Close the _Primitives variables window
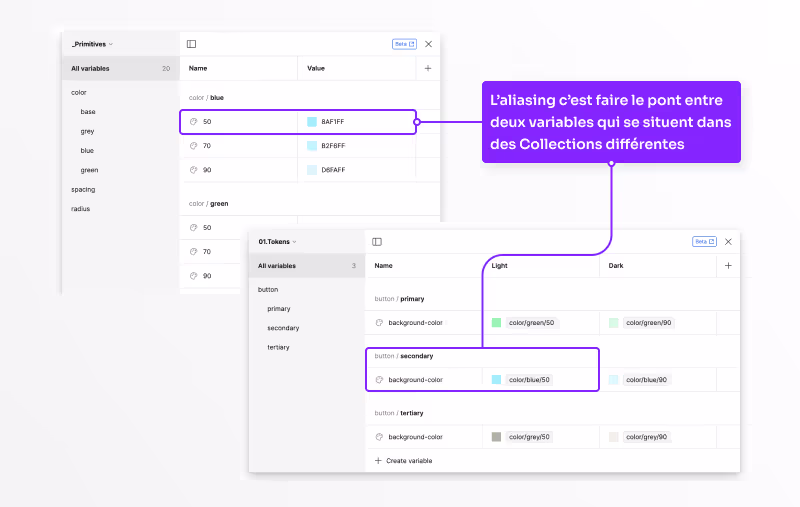The width and height of the screenshot is (800, 507). click(x=429, y=44)
